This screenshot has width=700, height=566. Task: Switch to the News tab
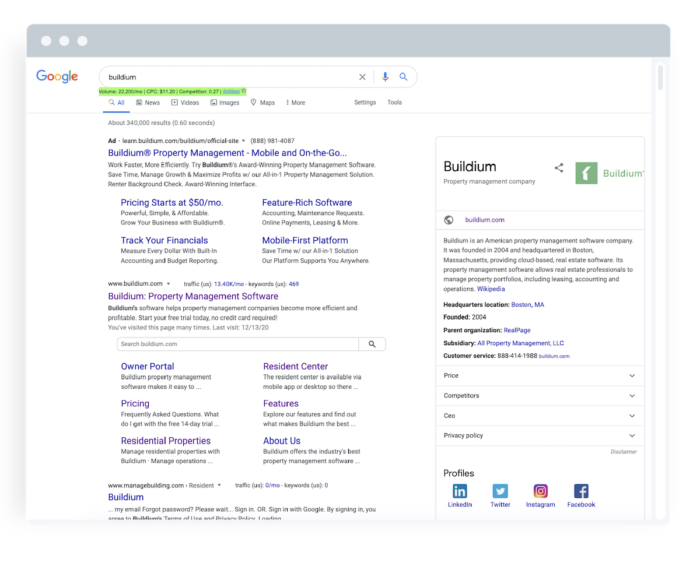148,103
